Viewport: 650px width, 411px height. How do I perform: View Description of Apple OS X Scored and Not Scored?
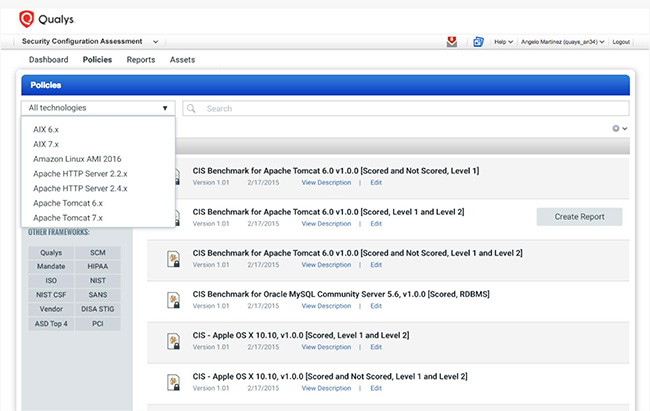326,388
